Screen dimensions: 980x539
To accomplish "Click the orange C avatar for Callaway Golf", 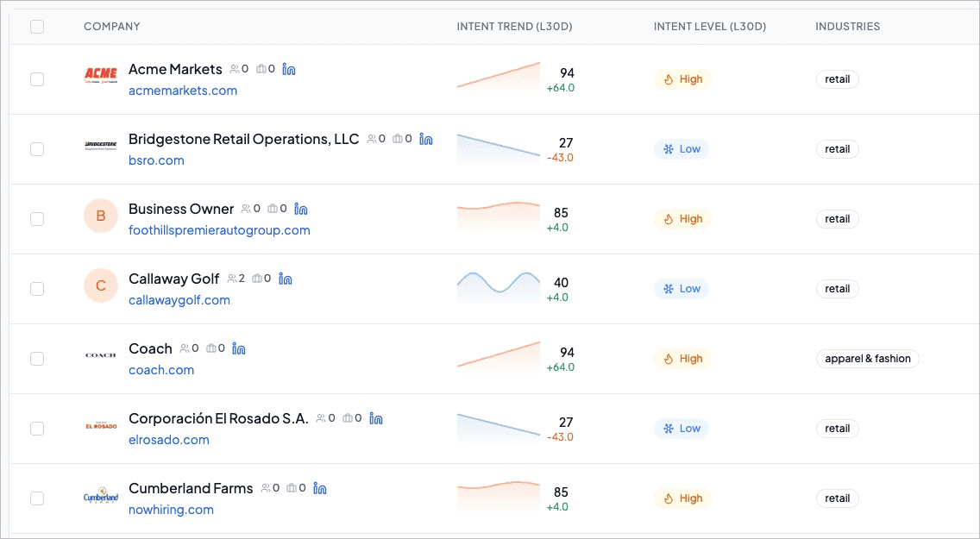I will tap(101, 286).
